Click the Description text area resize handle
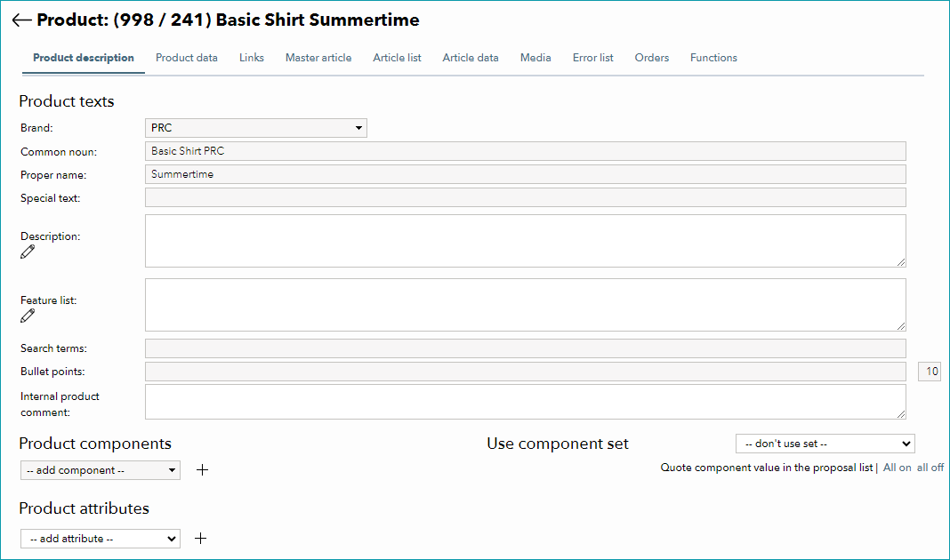 901,262
